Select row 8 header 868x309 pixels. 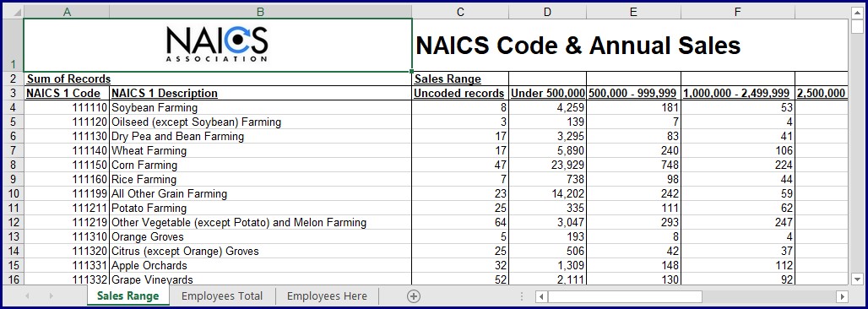tap(13, 165)
